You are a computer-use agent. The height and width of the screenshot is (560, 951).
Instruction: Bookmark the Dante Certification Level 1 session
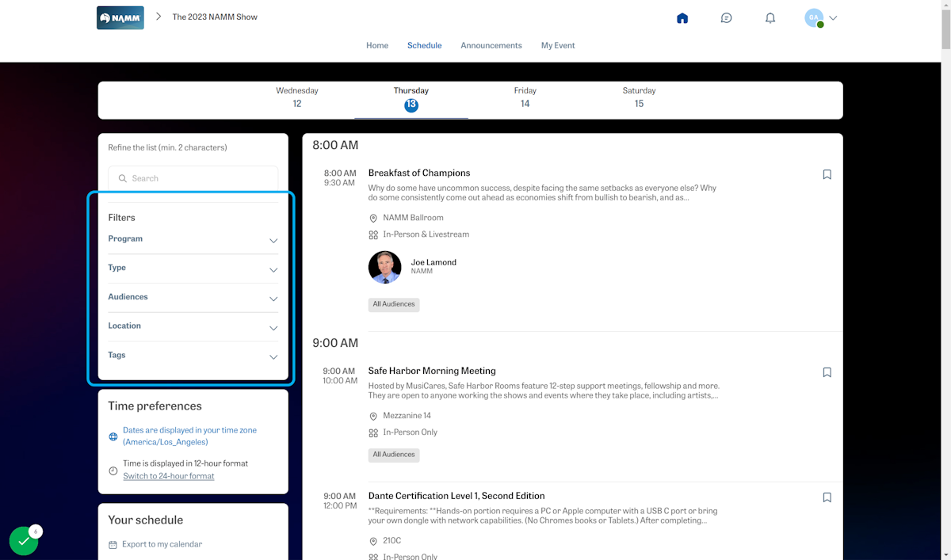click(827, 497)
